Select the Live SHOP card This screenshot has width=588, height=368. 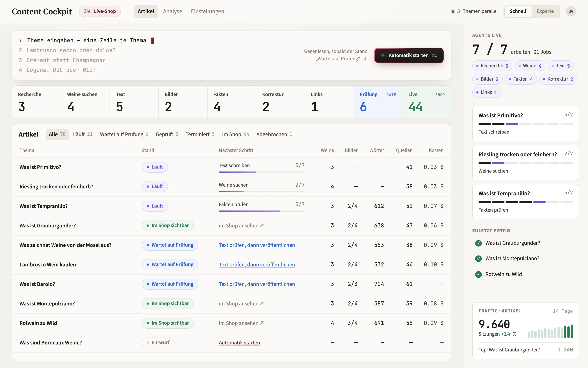pos(427,102)
